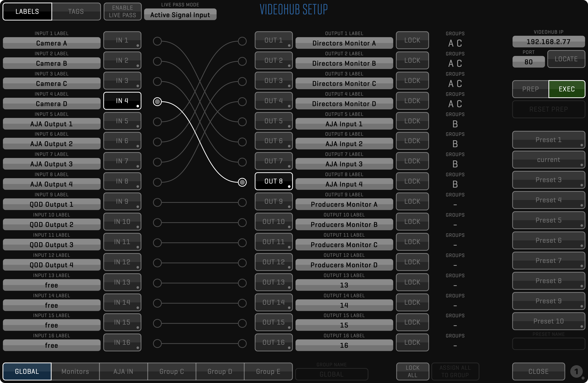Switch to the TAGS tab
The width and height of the screenshot is (588, 383).
76,11
